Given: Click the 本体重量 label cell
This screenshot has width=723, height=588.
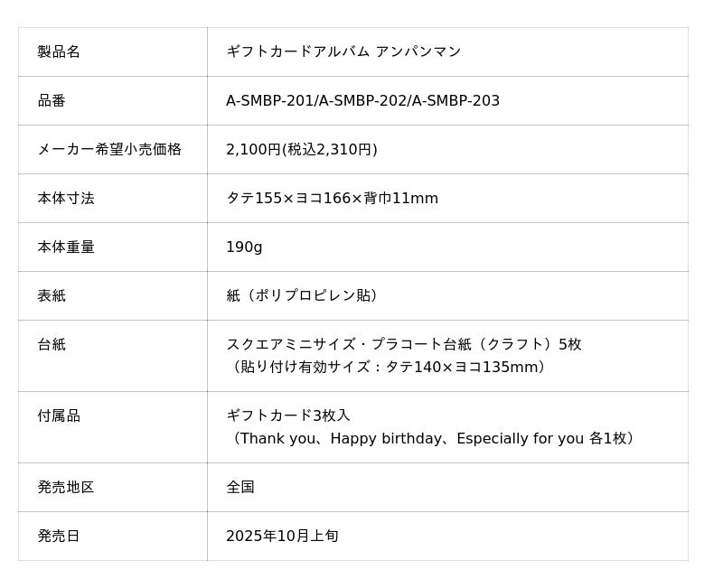Looking at the screenshot, I should (x=66, y=247).
